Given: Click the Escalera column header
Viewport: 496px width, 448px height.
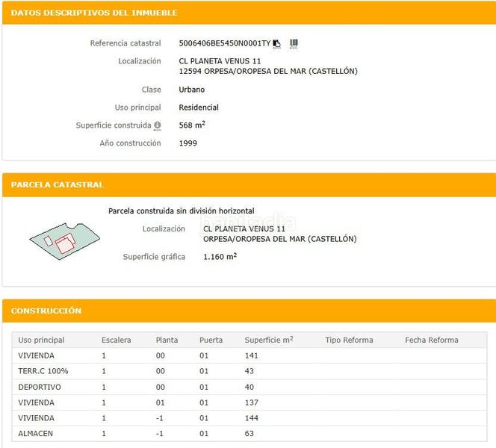Looking at the screenshot, I should tap(116, 340).
